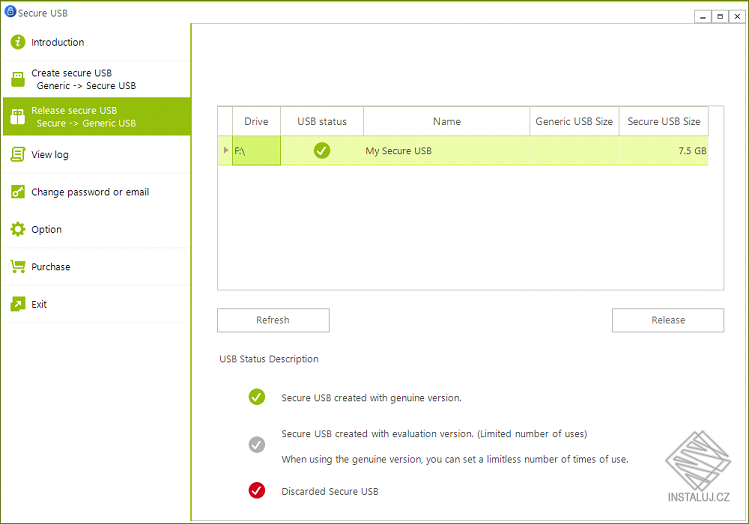
Task: Click the gray evaluation version checkmark icon
Action: click(x=257, y=445)
